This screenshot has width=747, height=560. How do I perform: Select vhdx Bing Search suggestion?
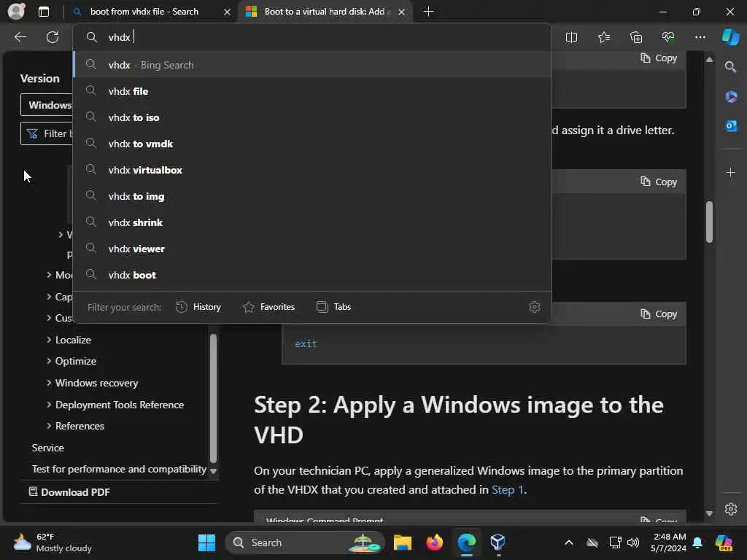coord(312,65)
